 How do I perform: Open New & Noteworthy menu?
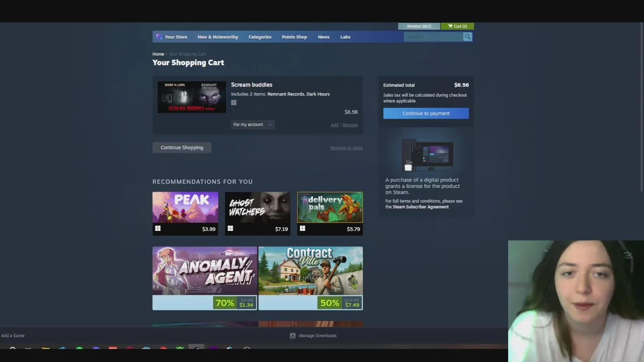click(218, 37)
